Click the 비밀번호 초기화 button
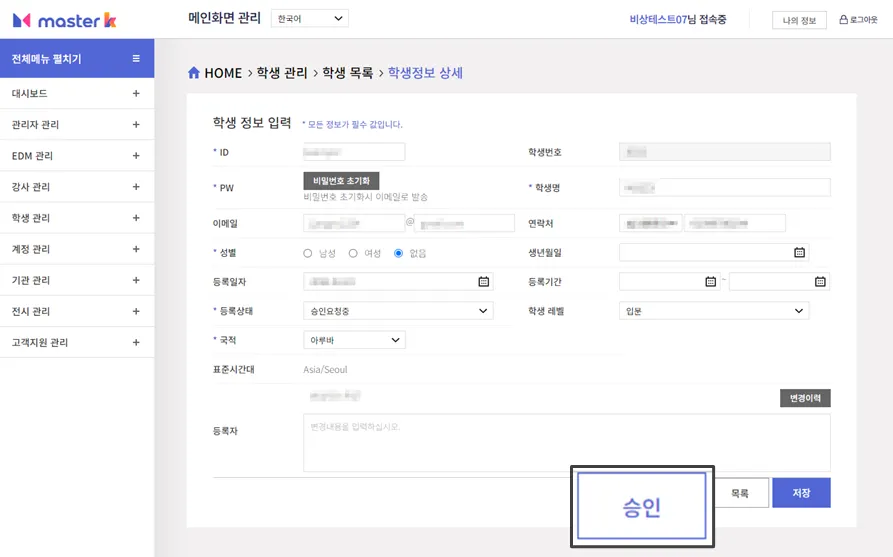Viewport: 893px width, 557px height. (x=341, y=181)
